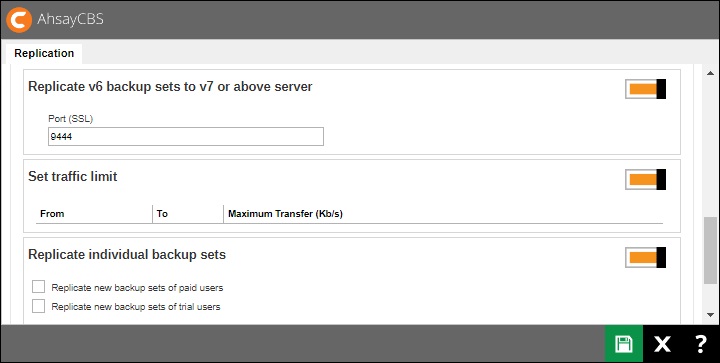Click Replicate v6 backup sets heading
720x363 pixels.
[x=170, y=86]
